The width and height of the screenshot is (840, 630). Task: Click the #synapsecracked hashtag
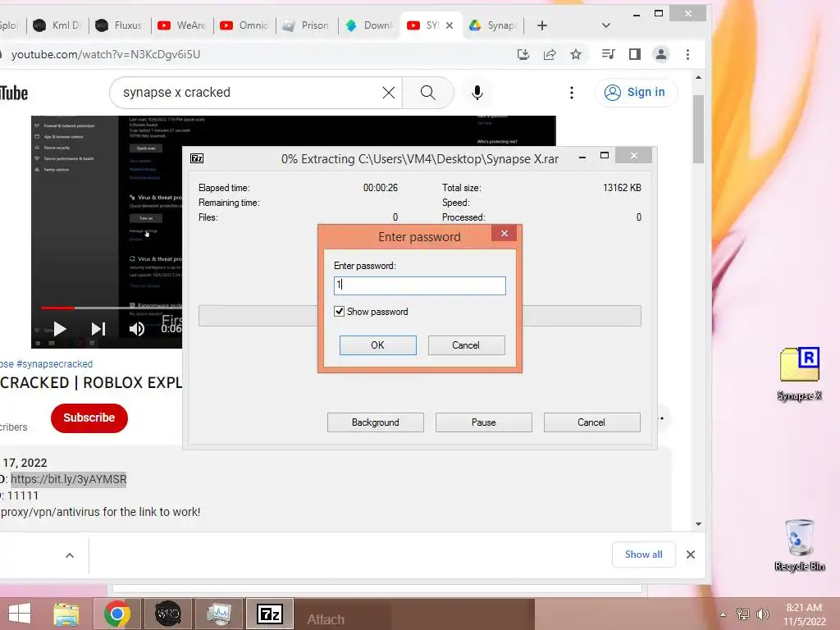point(55,363)
